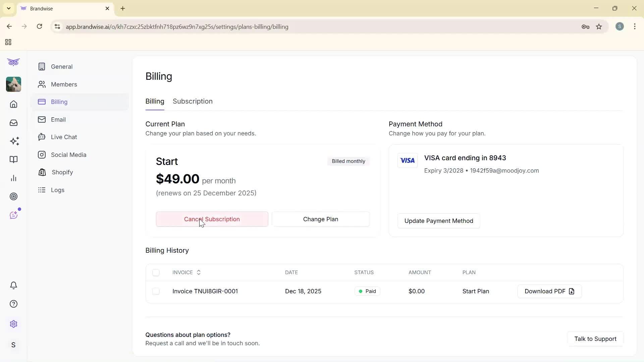This screenshot has width=644, height=362.
Task: Open Chrome's three-dot menu
Action: (635, 26)
